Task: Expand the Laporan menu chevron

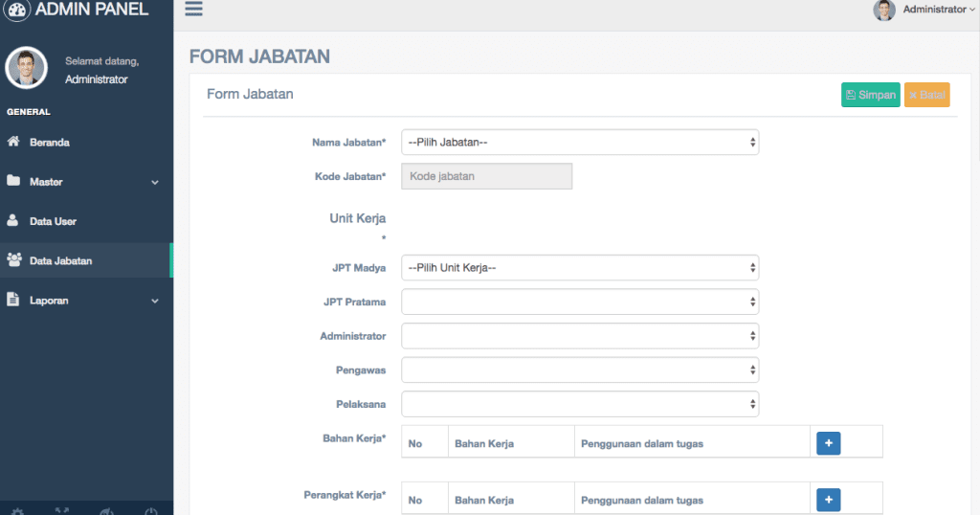Action: (155, 301)
